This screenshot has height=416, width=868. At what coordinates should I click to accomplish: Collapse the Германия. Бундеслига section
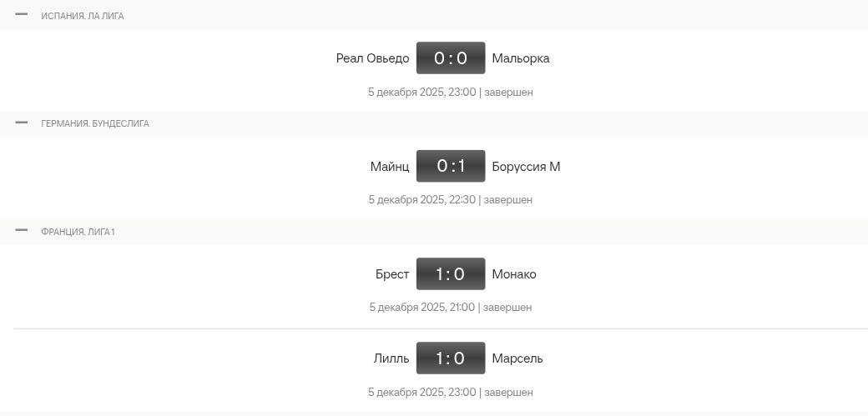tap(22, 123)
